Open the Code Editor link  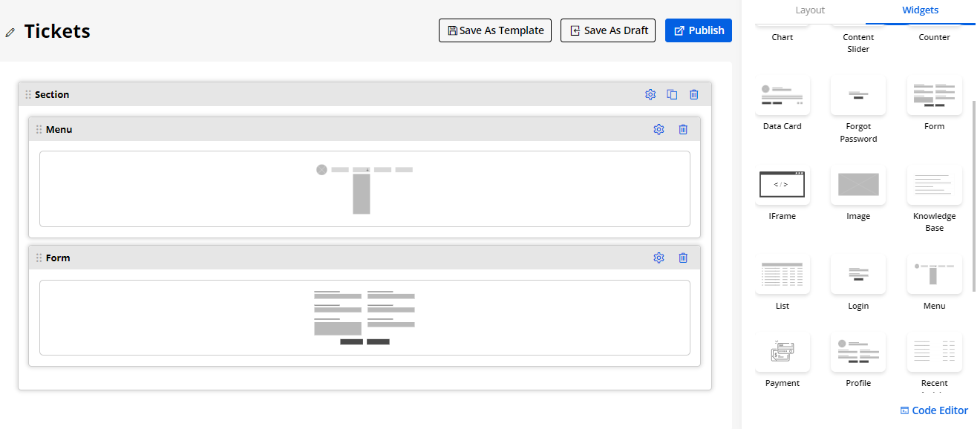[934, 410]
